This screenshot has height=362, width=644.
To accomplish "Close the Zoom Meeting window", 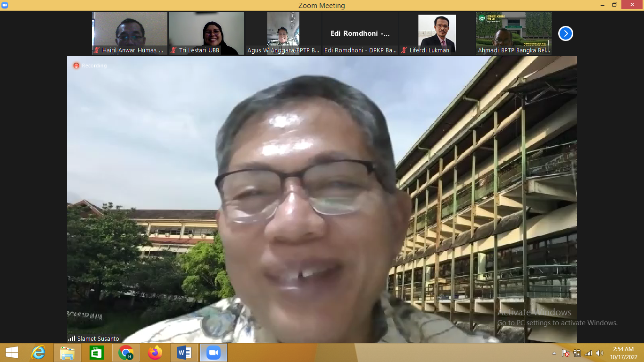I will [x=632, y=5].
